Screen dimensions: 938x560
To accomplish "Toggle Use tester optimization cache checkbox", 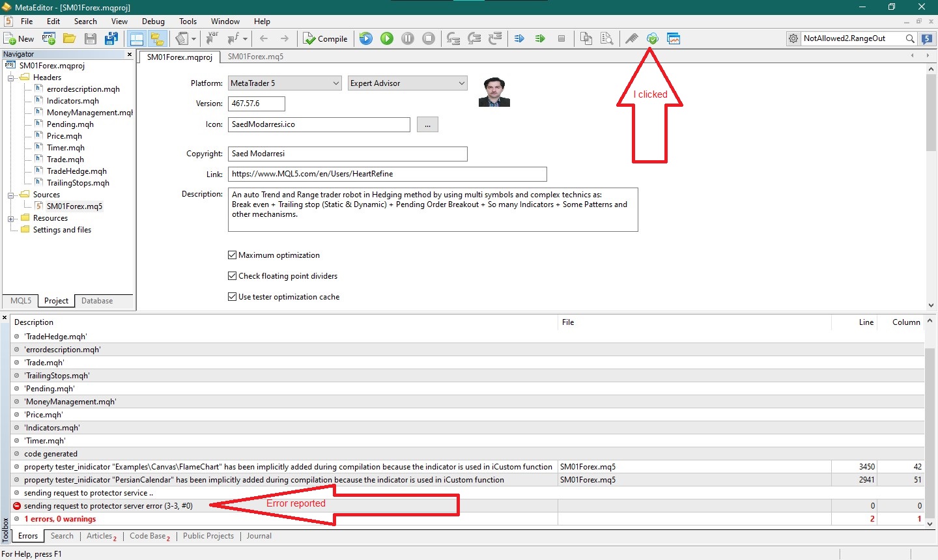I will coord(232,297).
